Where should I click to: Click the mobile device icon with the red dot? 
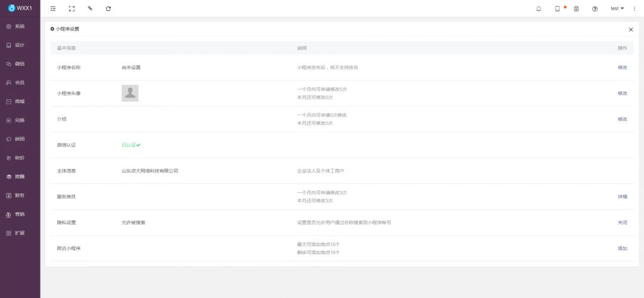558,8
